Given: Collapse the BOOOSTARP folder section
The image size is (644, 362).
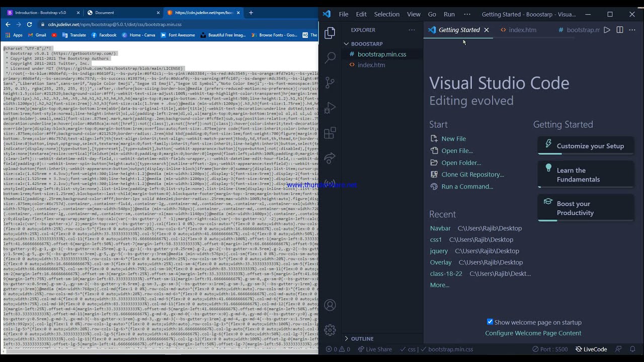Looking at the screenshot, I should coord(382,44).
